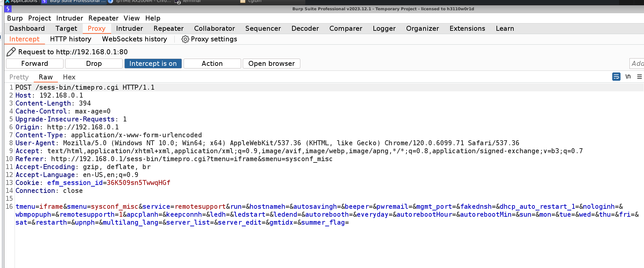The width and height of the screenshot is (644, 268).
Task: Switch to the ipTIME Chrome window in taskbar
Action: [x=140, y=1]
